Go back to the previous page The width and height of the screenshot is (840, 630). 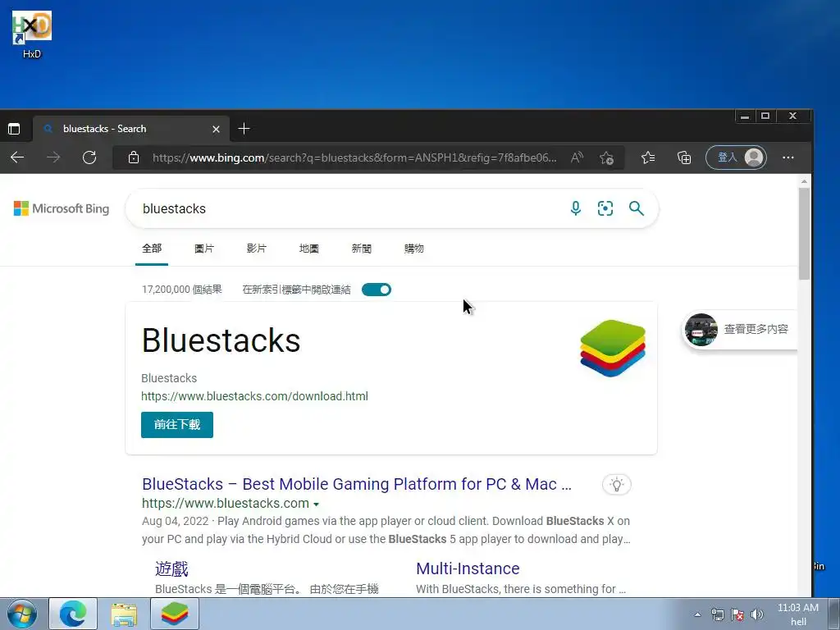[x=17, y=157]
